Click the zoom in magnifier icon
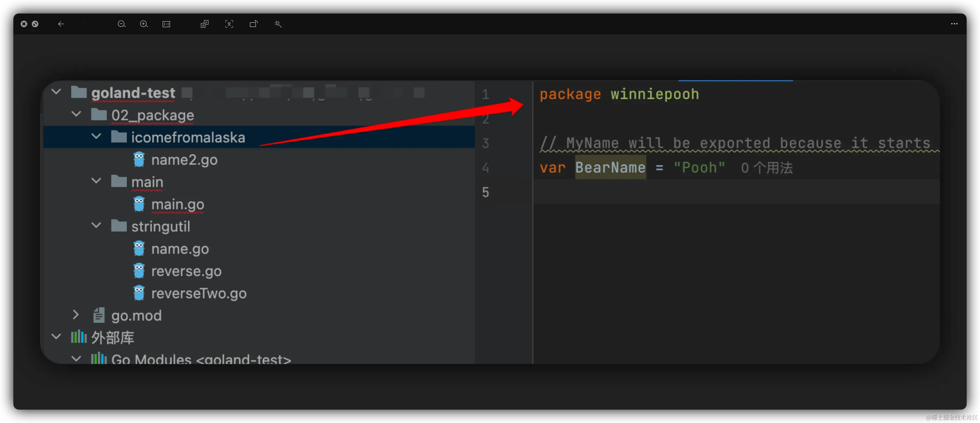Viewport: 980px width, 423px height. click(x=144, y=24)
